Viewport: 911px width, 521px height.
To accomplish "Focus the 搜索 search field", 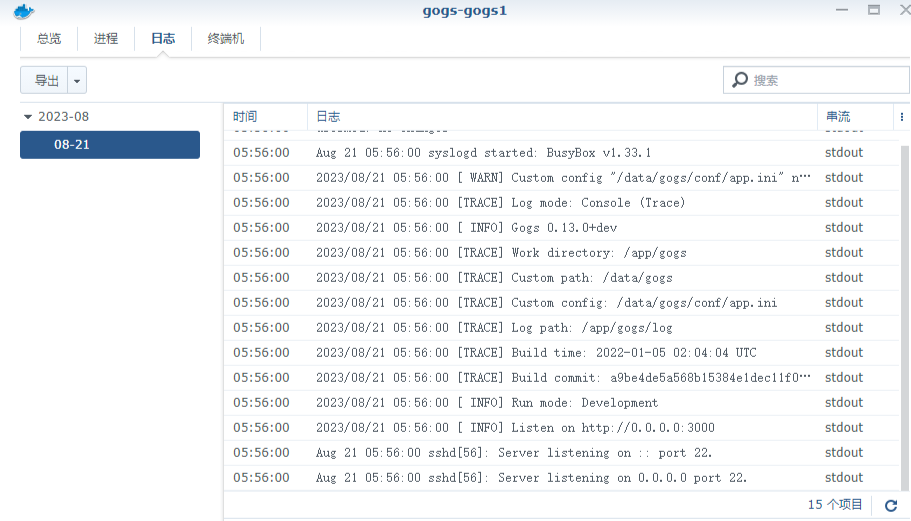I will 816,80.
